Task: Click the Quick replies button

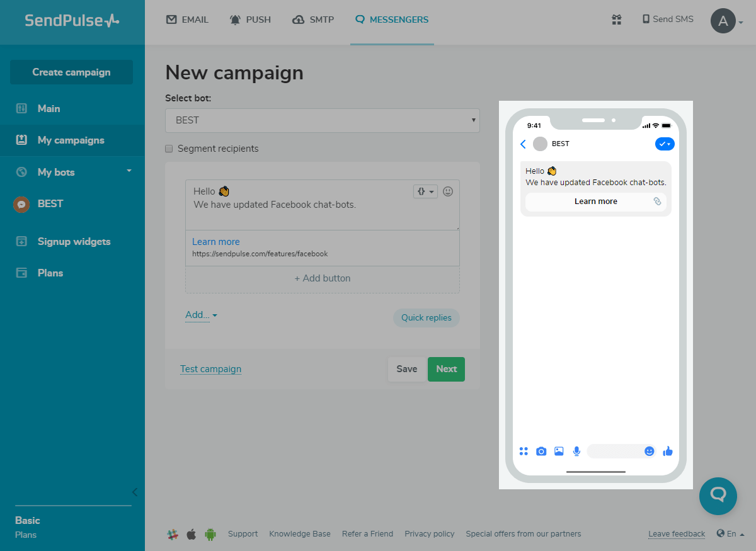Action: click(x=427, y=317)
